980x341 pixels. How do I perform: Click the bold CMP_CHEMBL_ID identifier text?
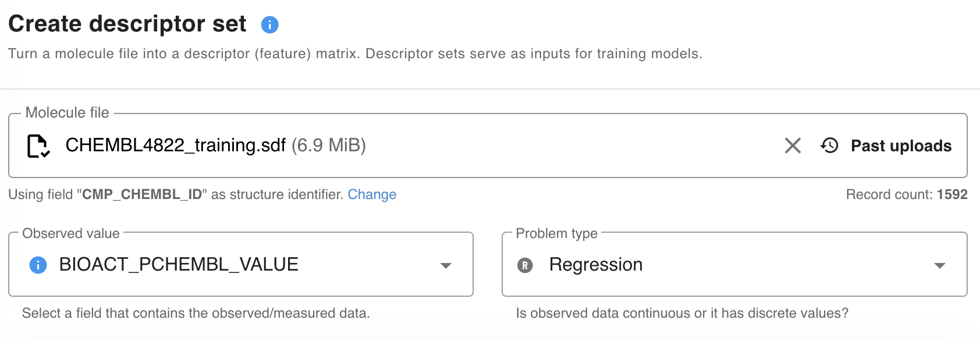click(141, 194)
